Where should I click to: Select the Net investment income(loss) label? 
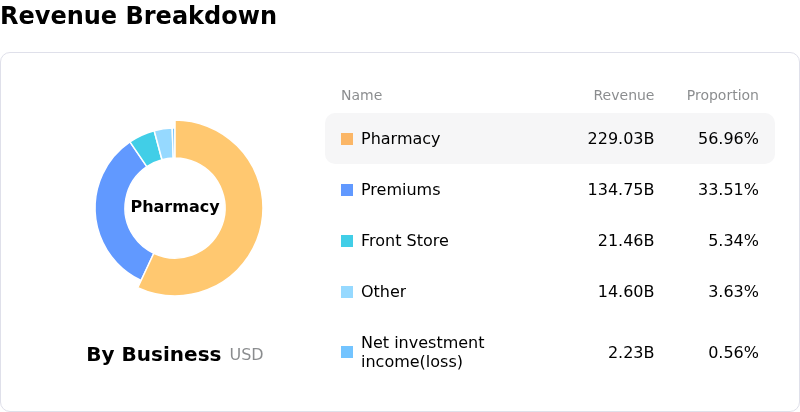coord(422,352)
